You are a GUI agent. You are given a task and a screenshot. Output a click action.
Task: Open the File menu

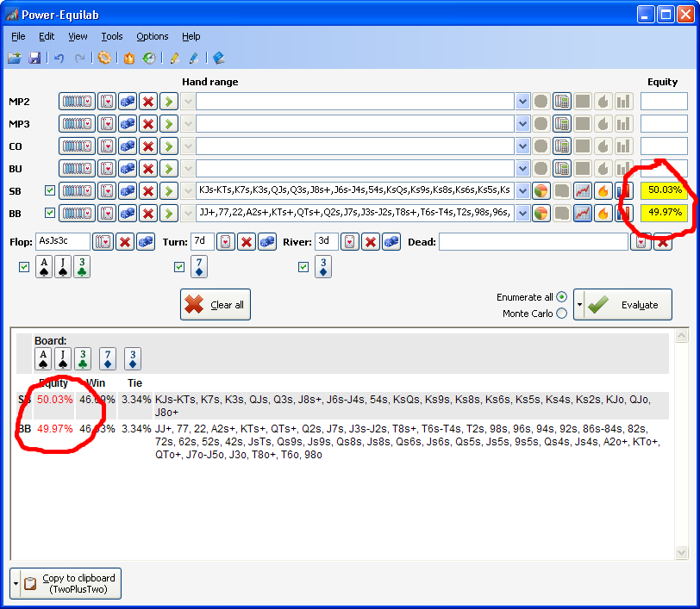click(18, 36)
